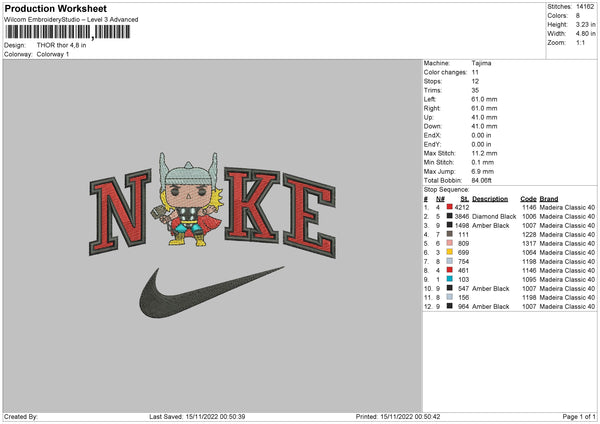Viewport: 600px width, 424px height.
Task: Click "Wilcom EmbroideryStudio – Level 3 Advanced" text
Action: tap(71, 20)
